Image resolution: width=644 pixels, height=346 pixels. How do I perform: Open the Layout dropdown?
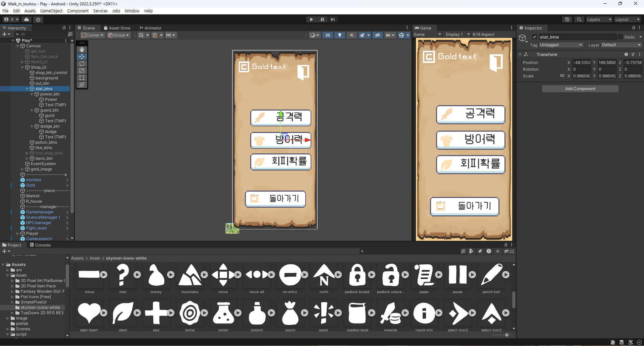627,19
